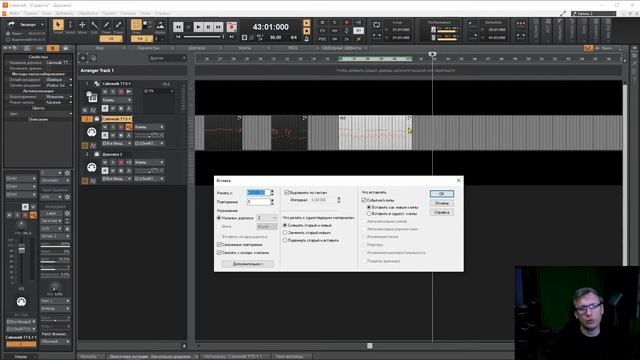Open the workspace dropdown at top left
The image size is (640, 360).
coord(31,24)
